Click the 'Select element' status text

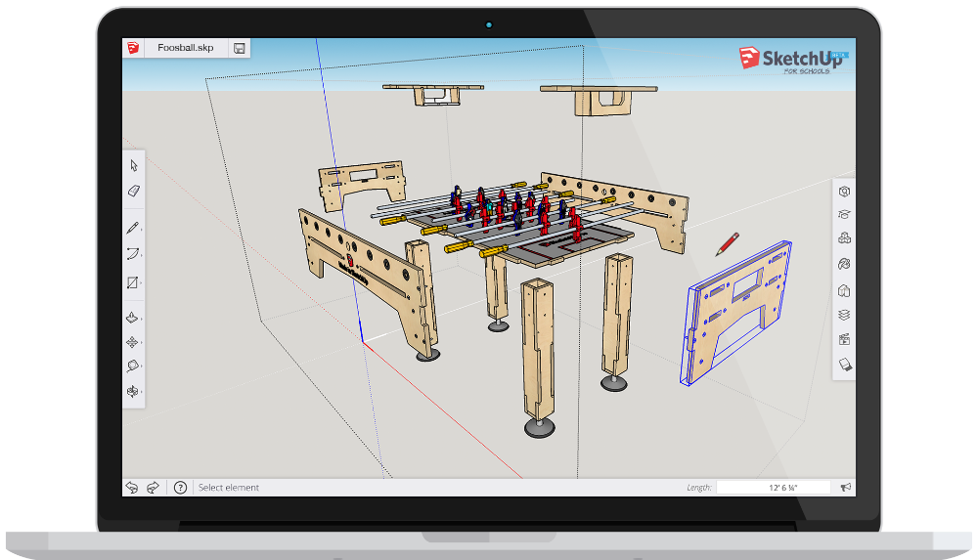tap(228, 488)
